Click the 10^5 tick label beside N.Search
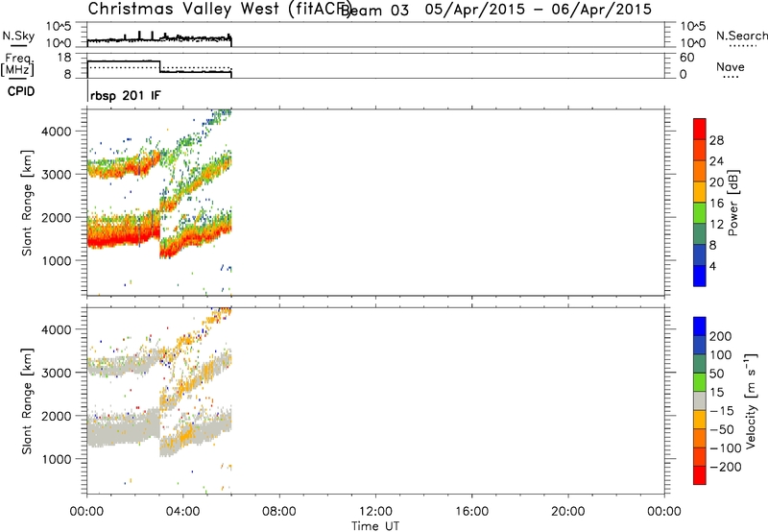This screenshot has height=532, width=768. [693, 27]
